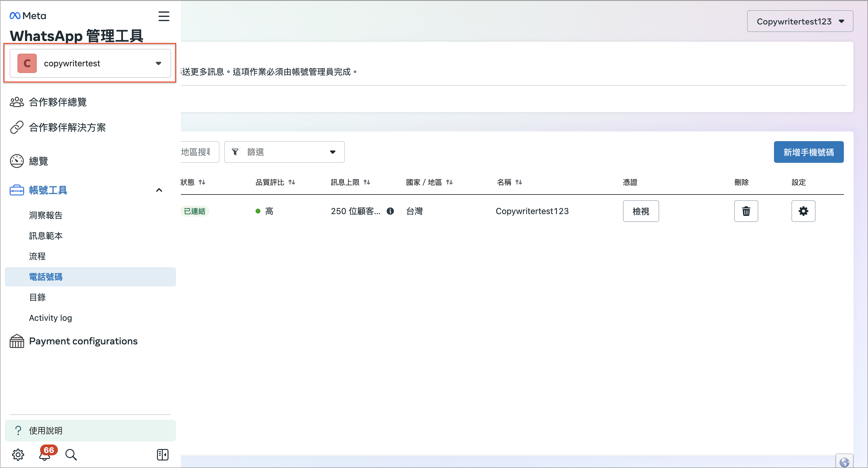
Task: Click the green quality dot beside 高
Action: point(258,211)
